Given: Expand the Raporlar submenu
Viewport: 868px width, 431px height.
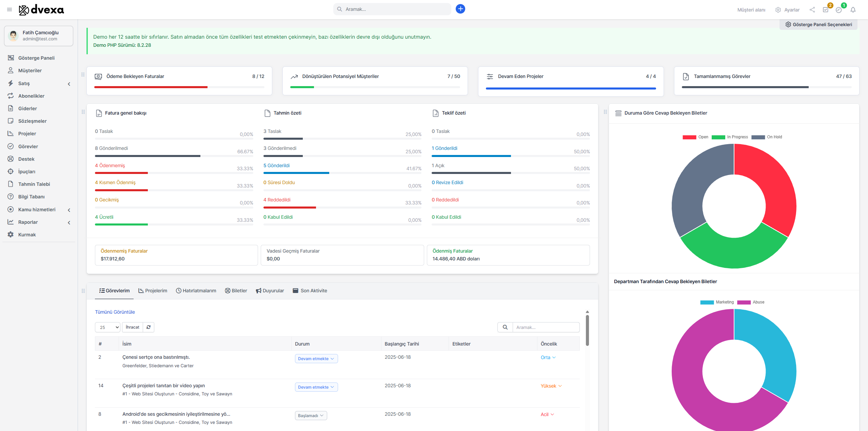Looking at the screenshot, I should coord(27,222).
